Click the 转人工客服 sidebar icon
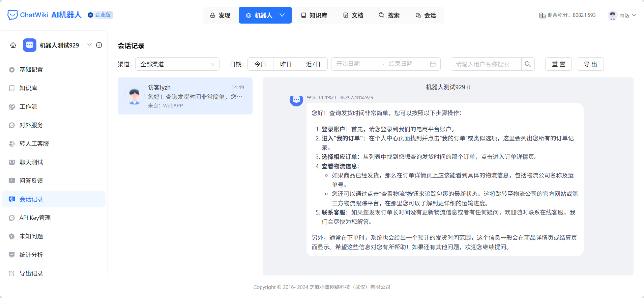Viewport: 644px width, 298px height. 12,144
